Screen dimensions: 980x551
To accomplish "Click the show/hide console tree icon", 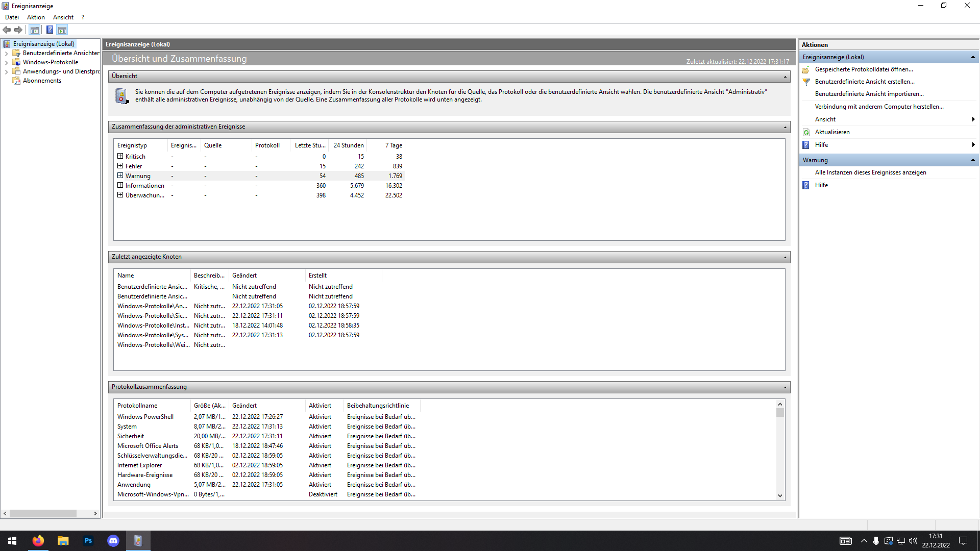I will [35, 30].
